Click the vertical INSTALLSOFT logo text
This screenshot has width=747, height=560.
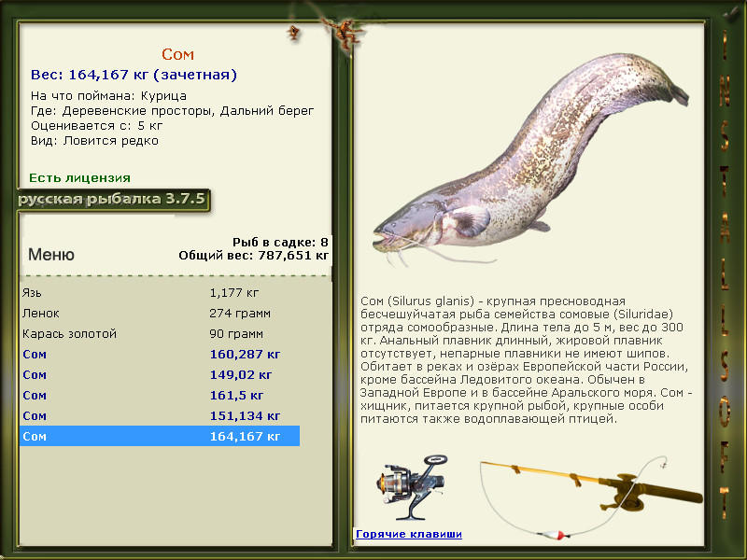coord(725,273)
